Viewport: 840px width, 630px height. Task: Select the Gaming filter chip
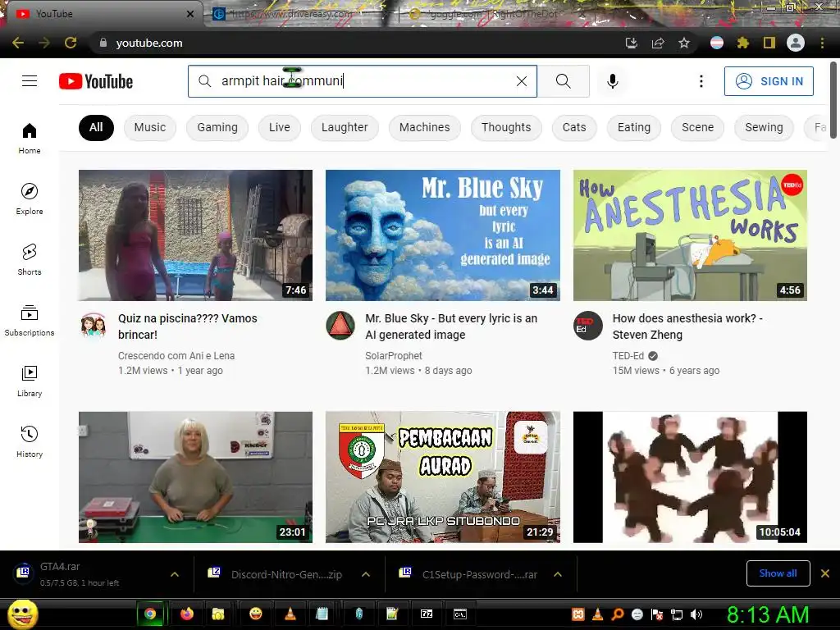coord(217,127)
